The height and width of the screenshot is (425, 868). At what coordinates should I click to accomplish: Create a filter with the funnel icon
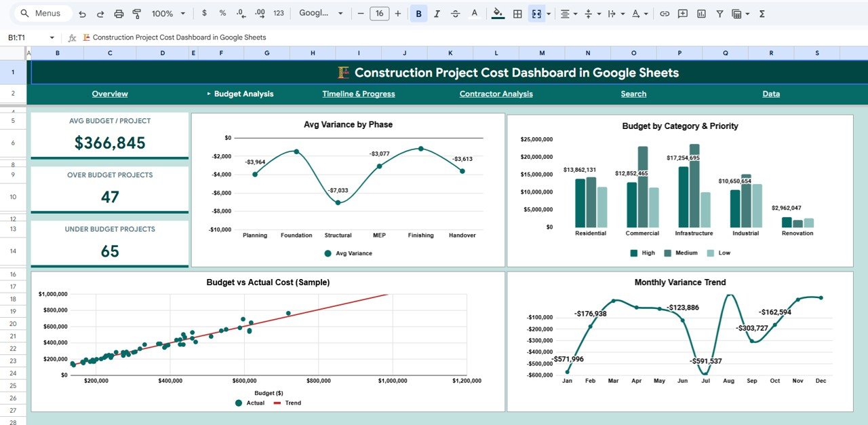click(719, 13)
